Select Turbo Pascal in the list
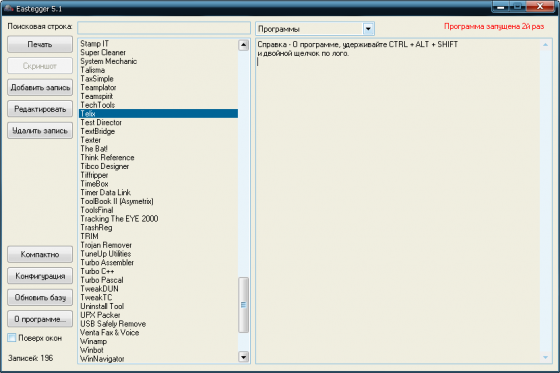 tap(102, 280)
